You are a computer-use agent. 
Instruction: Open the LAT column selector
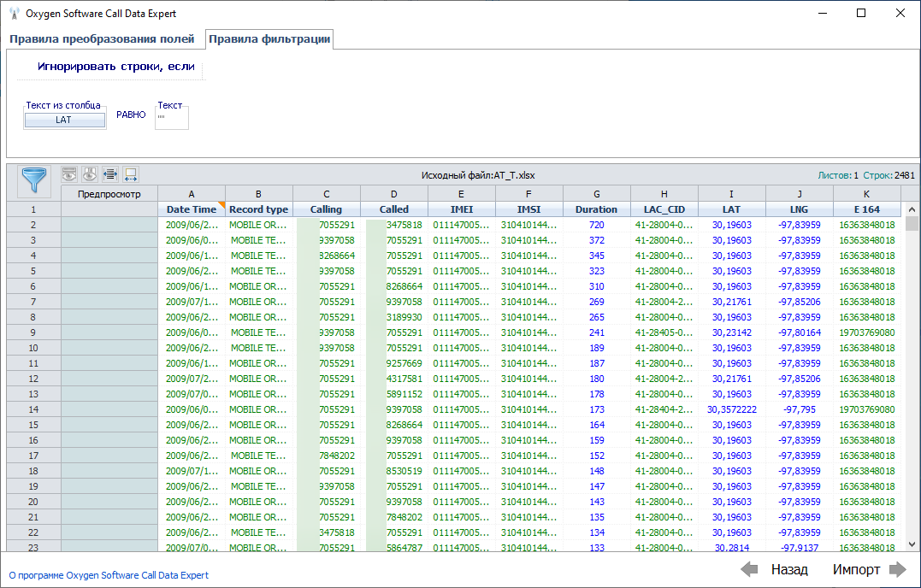click(x=64, y=121)
